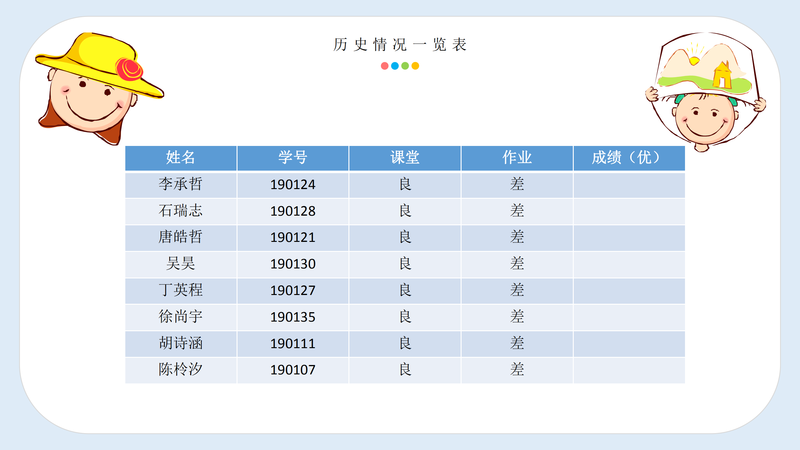The image size is (800, 450).
Task: Select student number 190111
Action: 293,344
